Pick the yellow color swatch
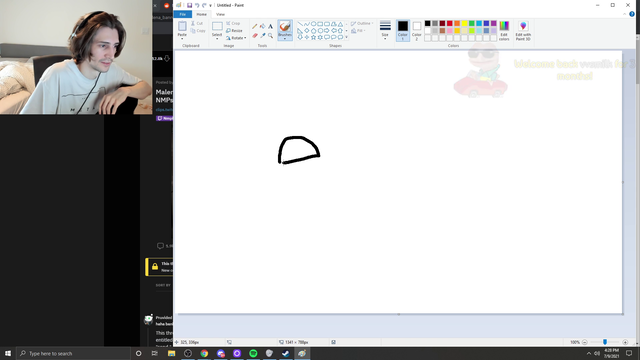 [464, 23]
